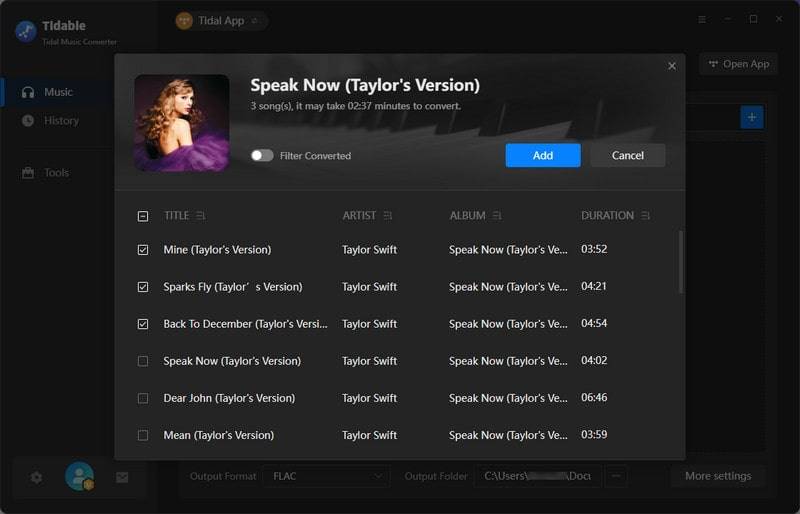Screen dimensions: 800x514
Task: Uncheck Back To December checkbox
Action: (143, 324)
